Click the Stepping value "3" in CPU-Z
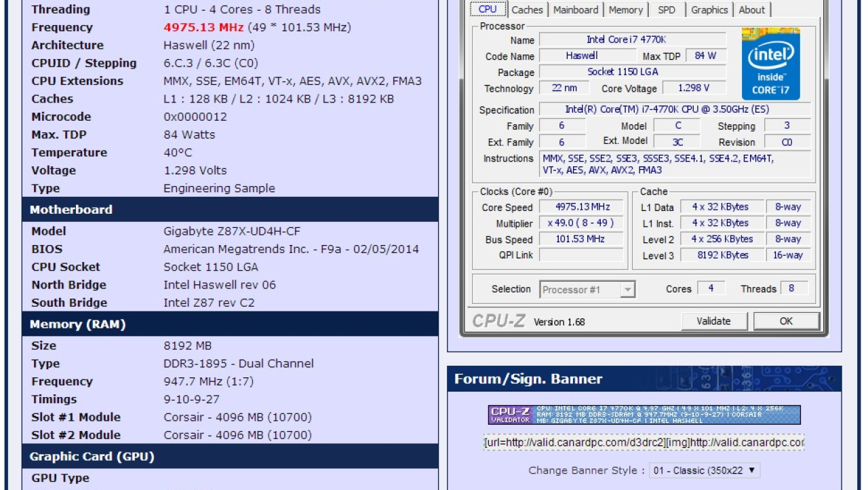 pyautogui.click(x=787, y=126)
